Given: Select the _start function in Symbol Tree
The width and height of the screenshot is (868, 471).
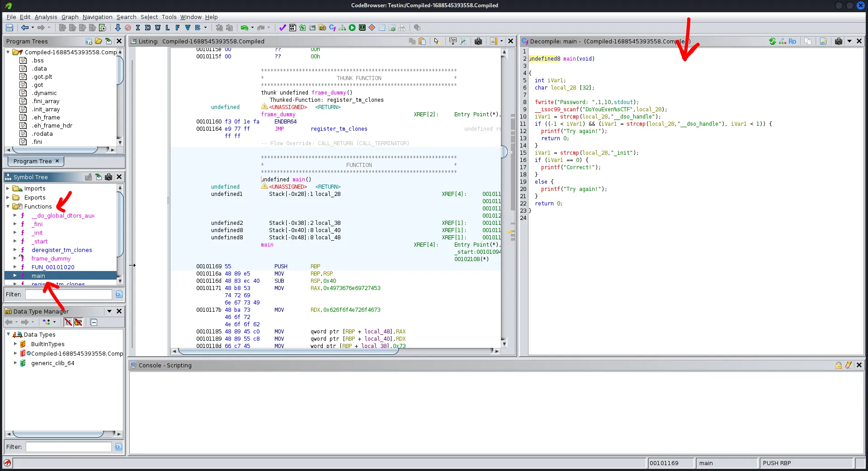Looking at the screenshot, I should [40, 241].
